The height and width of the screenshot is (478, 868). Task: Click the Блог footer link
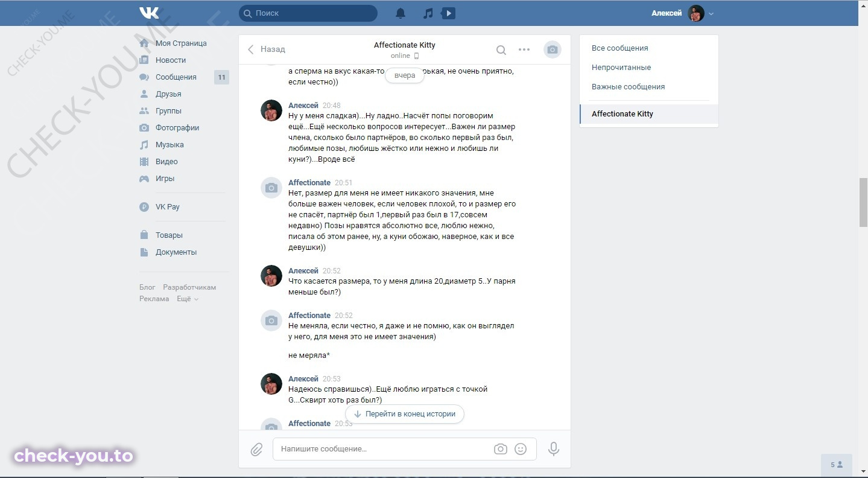point(147,287)
